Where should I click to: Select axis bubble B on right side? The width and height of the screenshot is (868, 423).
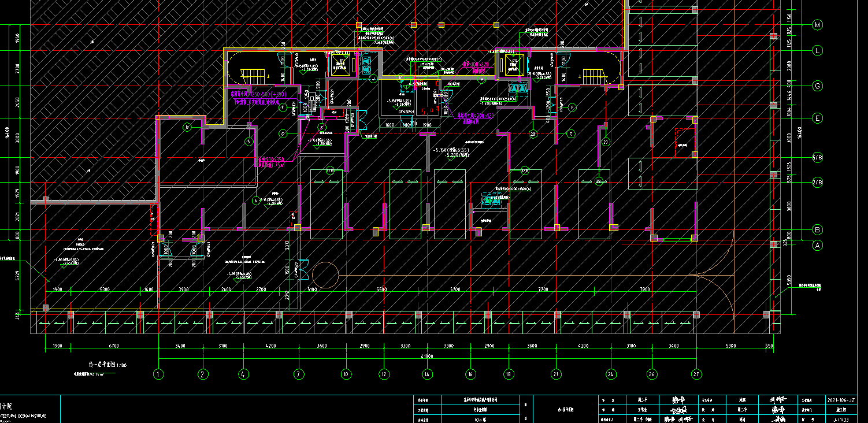[817, 229]
